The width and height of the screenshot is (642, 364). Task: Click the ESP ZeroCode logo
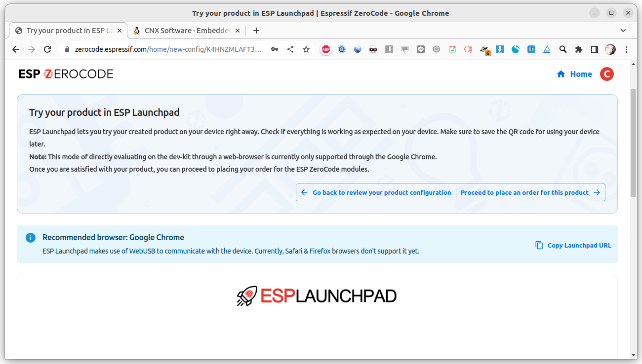pyautogui.click(x=66, y=74)
